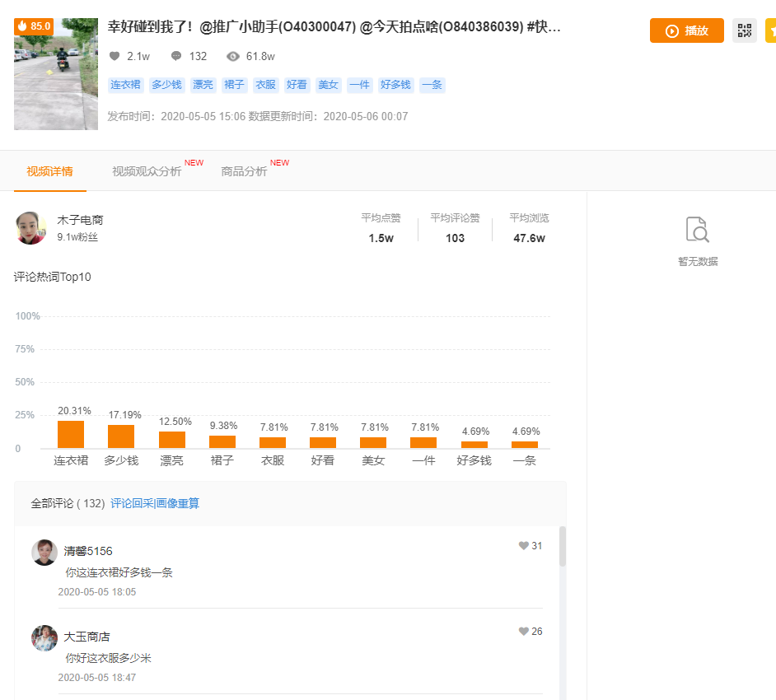Click the 平均浏览 value 47.6w
Screen dimensions: 776x700
point(529,239)
